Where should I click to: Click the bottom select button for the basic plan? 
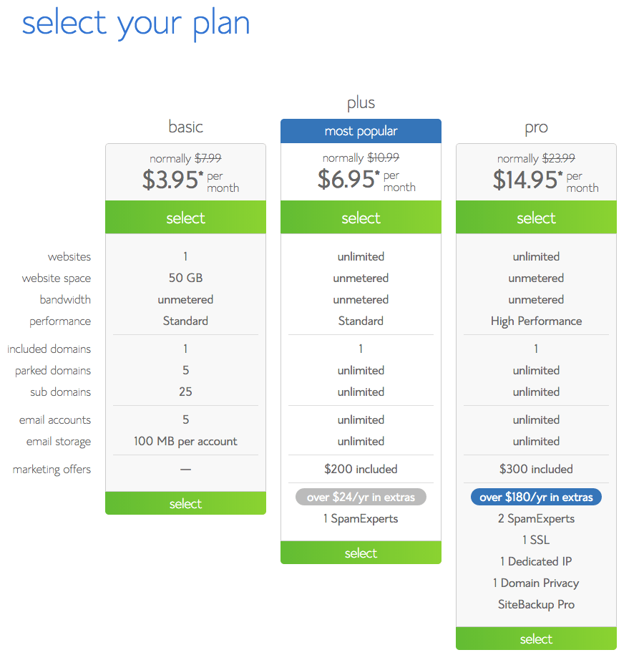[x=185, y=503]
